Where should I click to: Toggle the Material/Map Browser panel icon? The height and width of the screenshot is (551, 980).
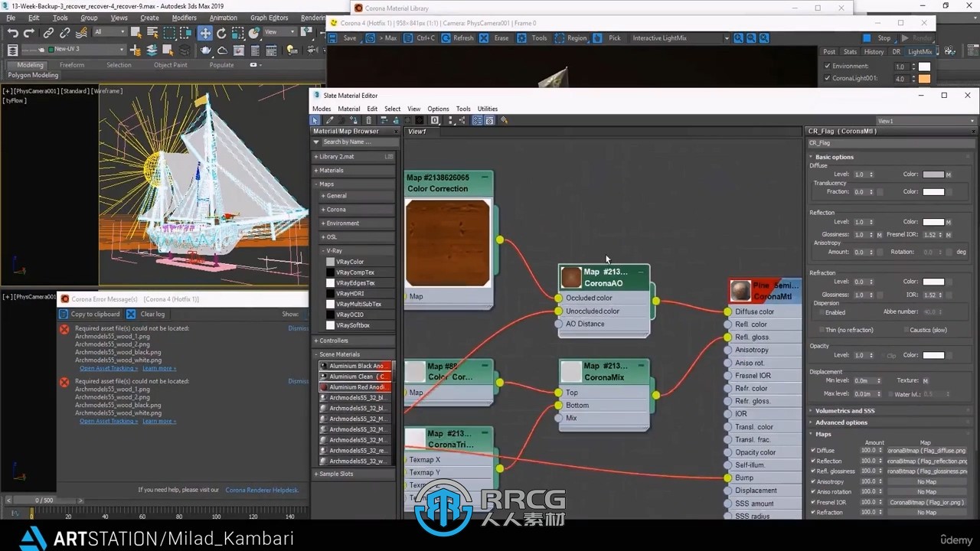coord(477,120)
